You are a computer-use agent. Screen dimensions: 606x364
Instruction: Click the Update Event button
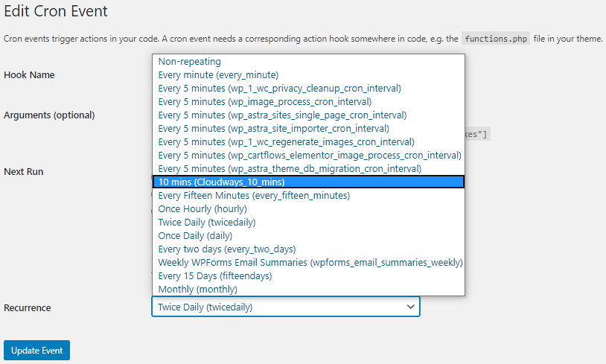coord(36,350)
